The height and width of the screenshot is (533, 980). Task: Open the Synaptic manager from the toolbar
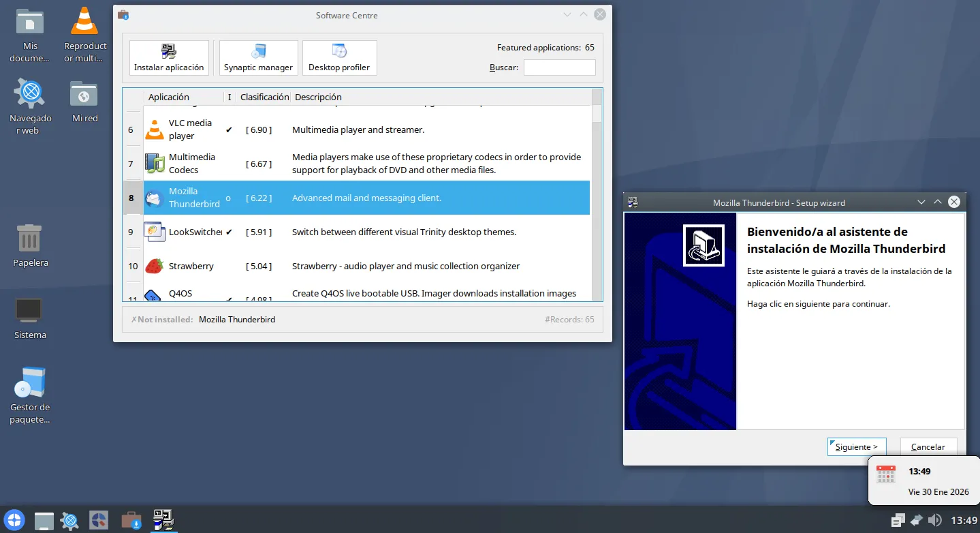tap(258, 57)
